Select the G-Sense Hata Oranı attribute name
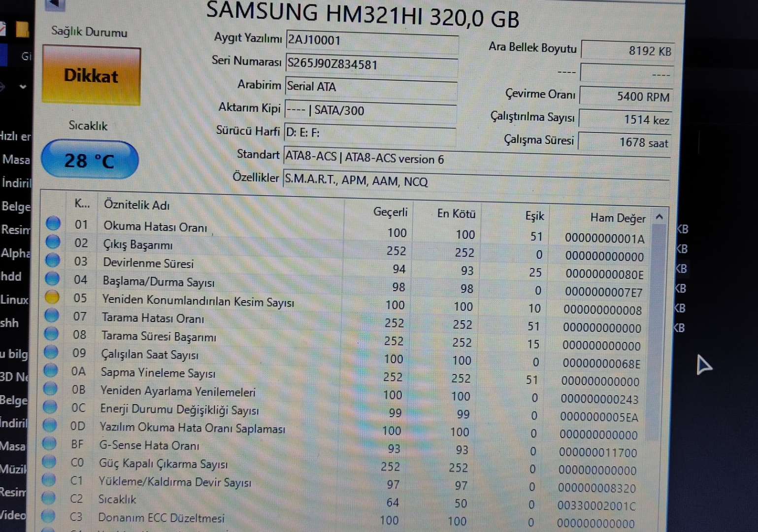The width and height of the screenshot is (758, 532). [149, 445]
